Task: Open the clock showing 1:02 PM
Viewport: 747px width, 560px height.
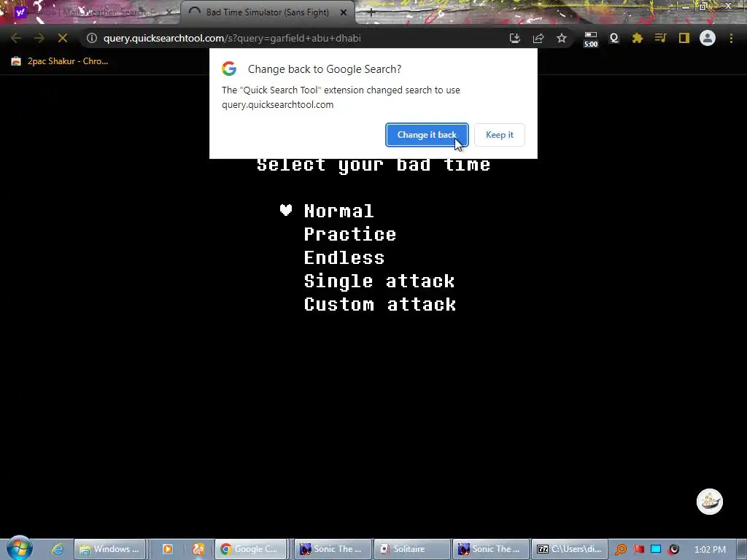Action: point(711,550)
